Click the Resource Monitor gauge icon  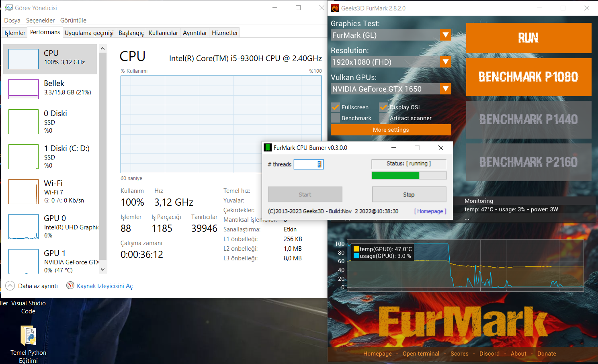coord(70,286)
